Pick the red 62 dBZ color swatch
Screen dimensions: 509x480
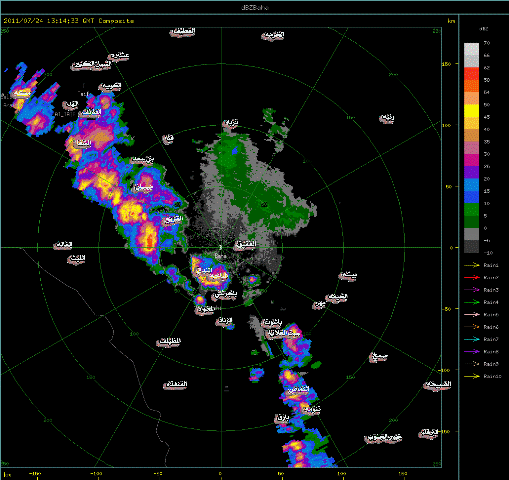click(x=471, y=74)
